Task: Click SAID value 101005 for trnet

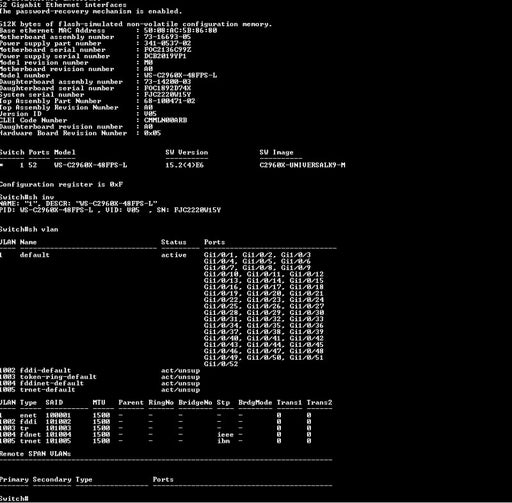Action: click(58, 441)
